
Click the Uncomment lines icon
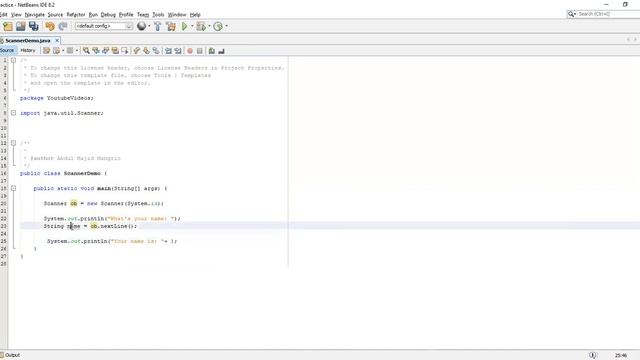click(x=221, y=51)
